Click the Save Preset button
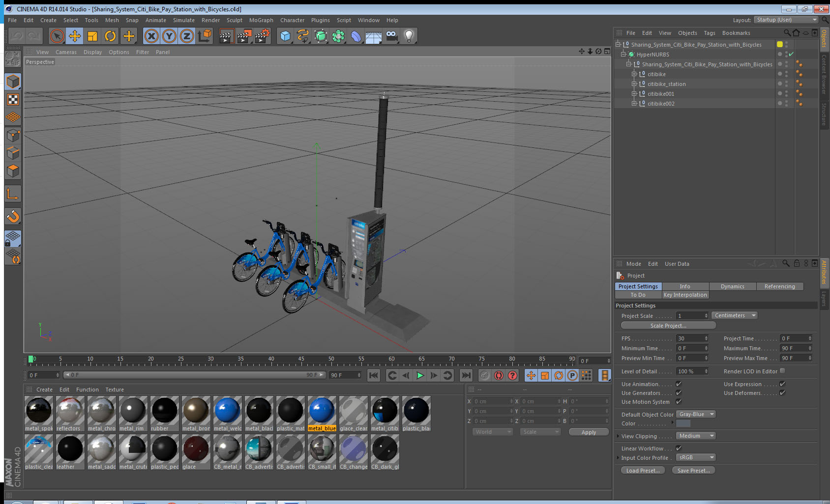Image resolution: width=830 pixels, height=504 pixels. [x=693, y=470]
